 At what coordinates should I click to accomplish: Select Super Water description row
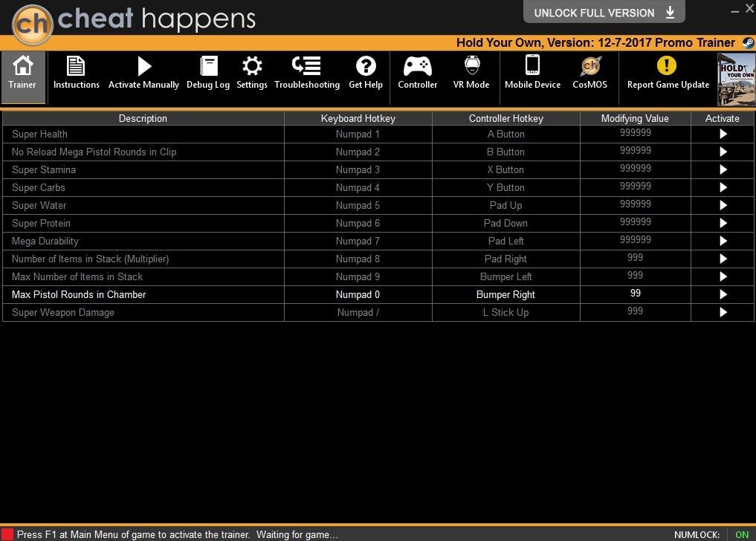pos(143,205)
